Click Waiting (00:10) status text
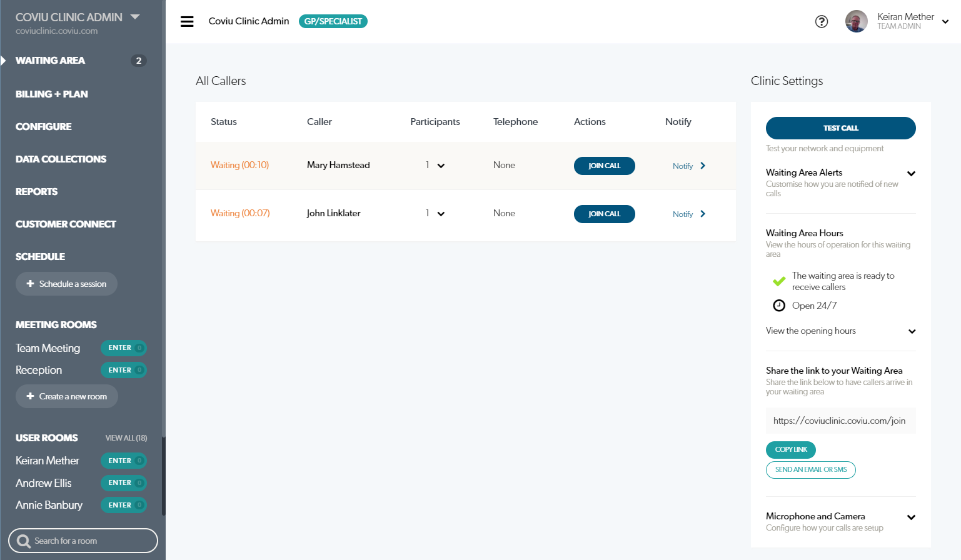Image resolution: width=961 pixels, height=560 pixels. pyautogui.click(x=239, y=165)
